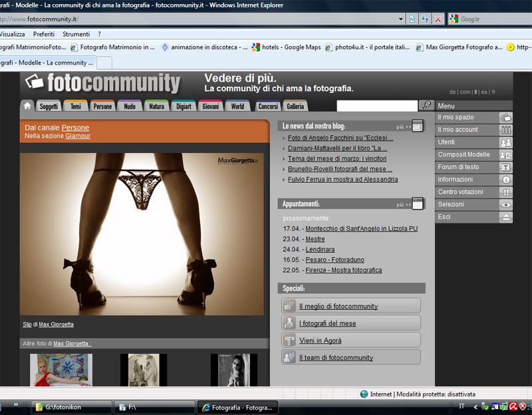Click the fotocommunity logo icon
Viewport: 532px width, 415px height.
(35, 81)
